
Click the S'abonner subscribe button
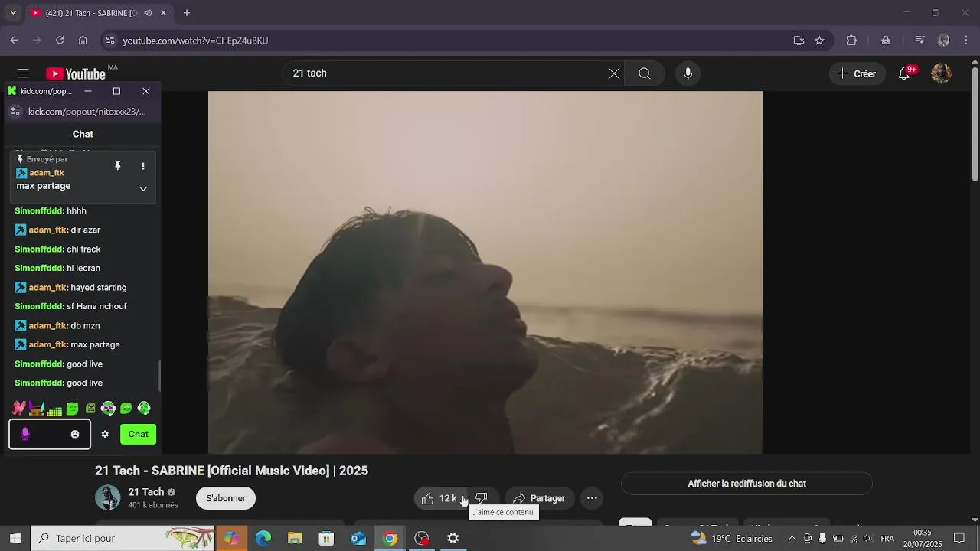pyautogui.click(x=226, y=498)
